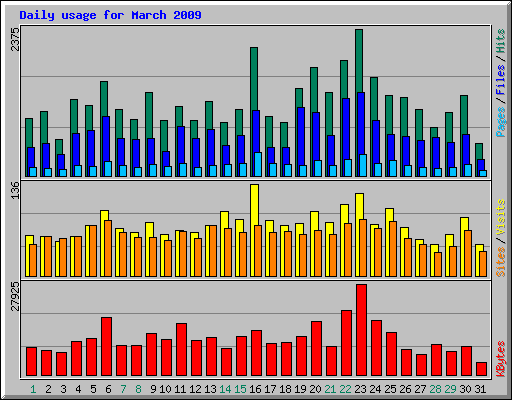Select the orange Sites bar for day 25

(x=393, y=249)
